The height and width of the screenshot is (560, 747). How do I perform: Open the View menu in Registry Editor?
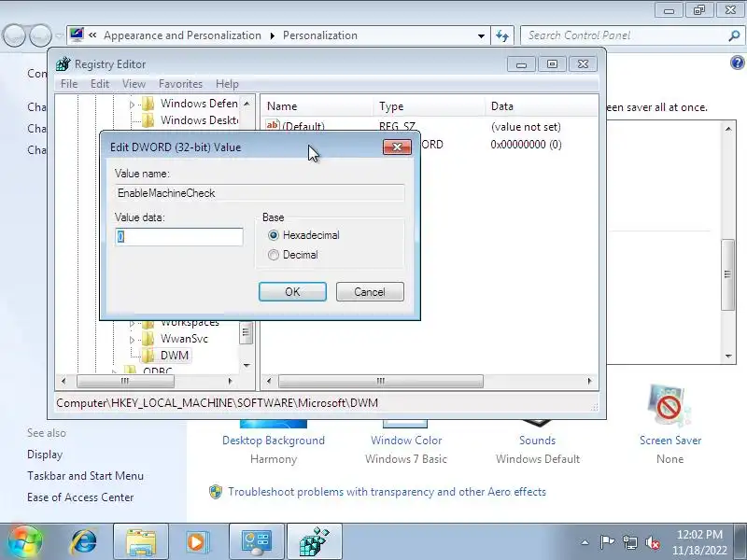[134, 84]
